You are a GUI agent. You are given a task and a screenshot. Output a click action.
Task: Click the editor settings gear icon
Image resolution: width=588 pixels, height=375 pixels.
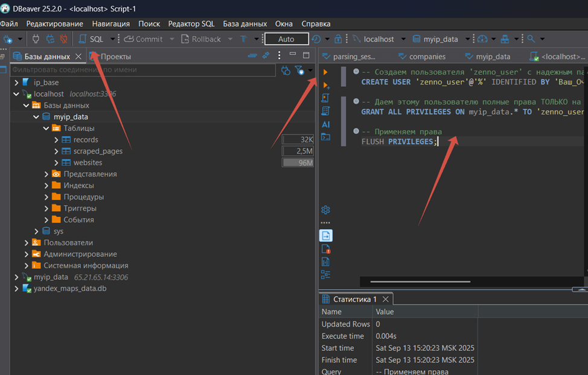tap(325, 210)
